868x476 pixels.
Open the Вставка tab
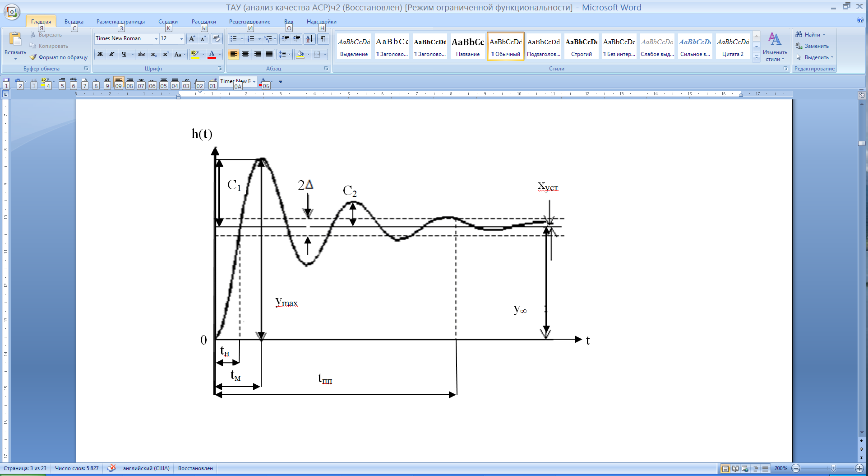click(74, 22)
